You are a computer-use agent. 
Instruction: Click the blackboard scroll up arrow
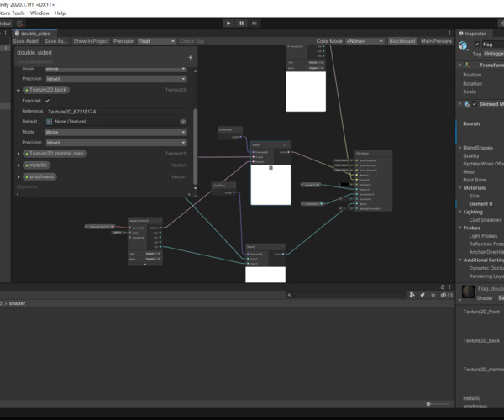196,71
